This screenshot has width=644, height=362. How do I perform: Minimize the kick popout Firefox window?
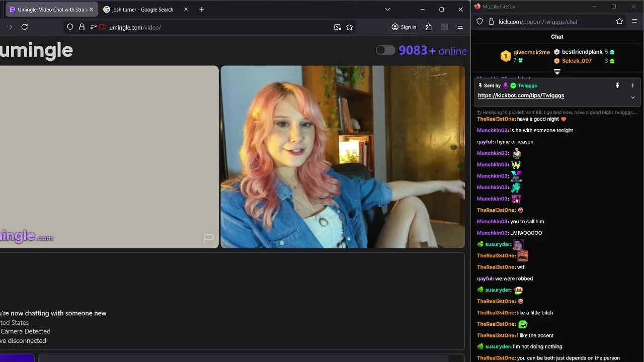pyautogui.click(x=594, y=7)
